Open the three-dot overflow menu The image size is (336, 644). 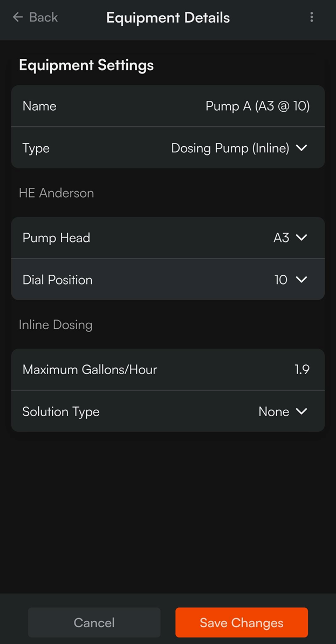pos(311,17)
